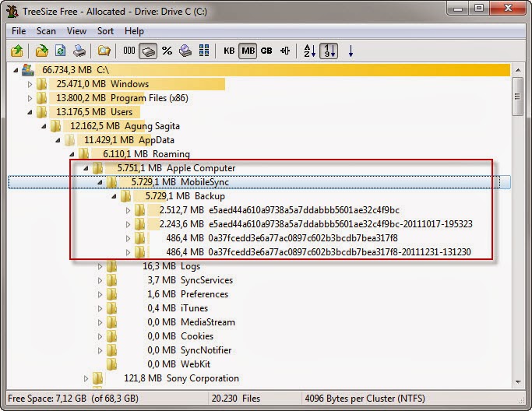Click the open folder scan icon
This screenshot has width=532, height=411.
[x=42, y=51]
